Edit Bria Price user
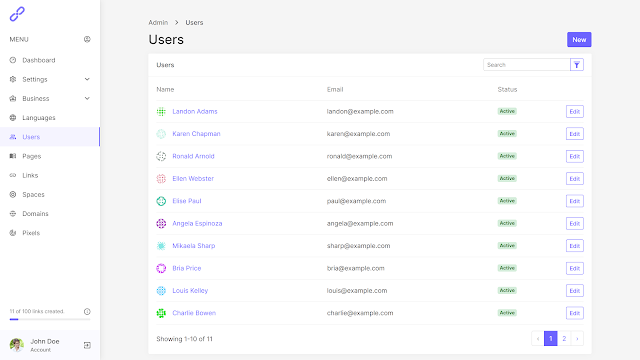640x360 pixels. 575,268
